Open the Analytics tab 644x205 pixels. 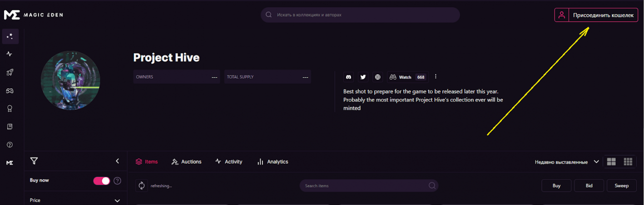coord(272,161)
